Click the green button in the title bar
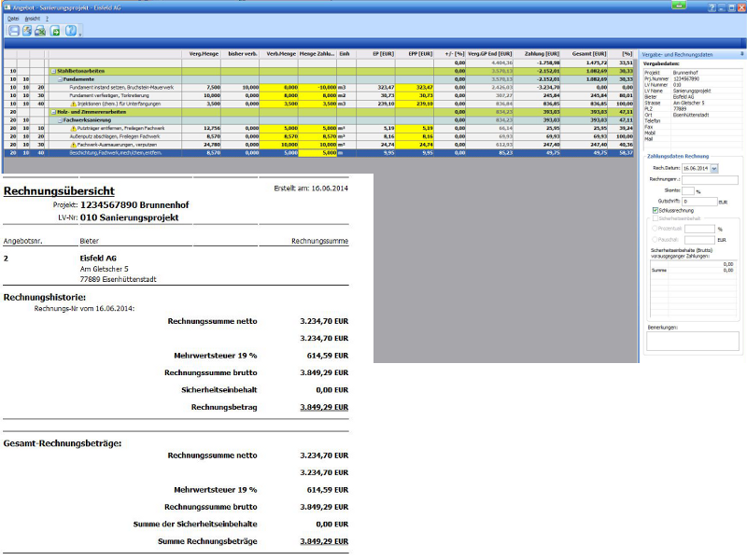The height and width of the screenshot is (560, 747). (x=679, y=5)
